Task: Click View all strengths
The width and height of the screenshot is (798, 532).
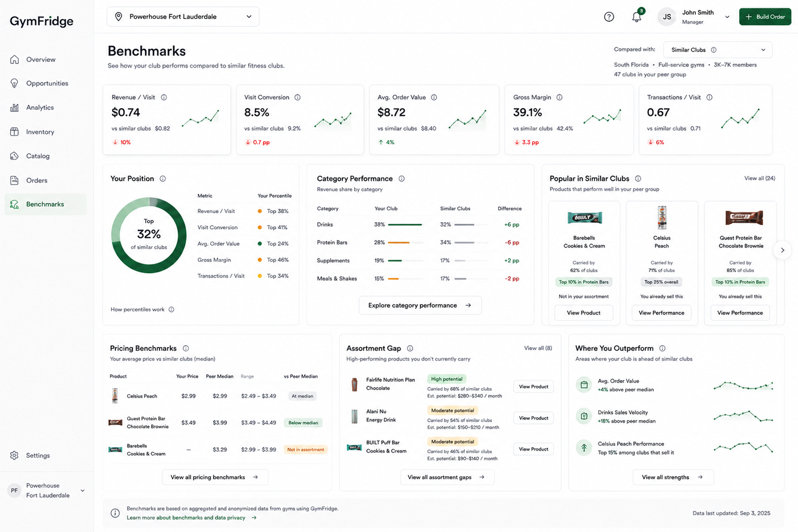Action: 673,477
